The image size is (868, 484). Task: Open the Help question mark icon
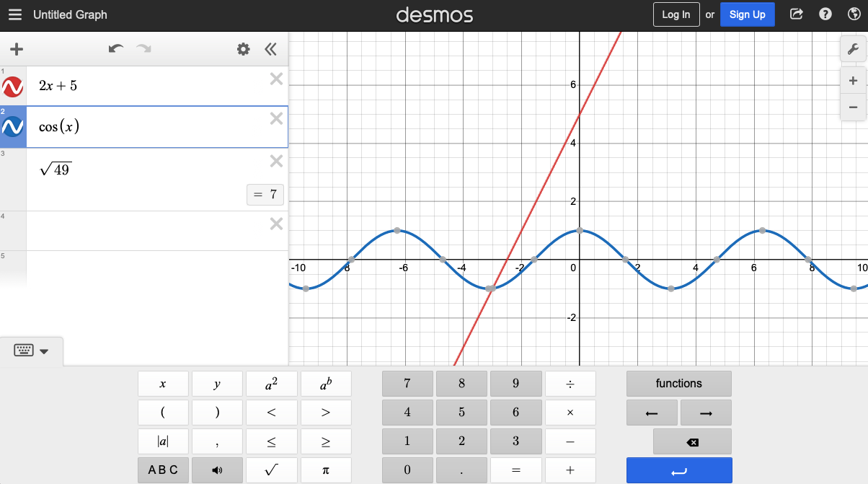pyautogui.click(x=825, y=14)
